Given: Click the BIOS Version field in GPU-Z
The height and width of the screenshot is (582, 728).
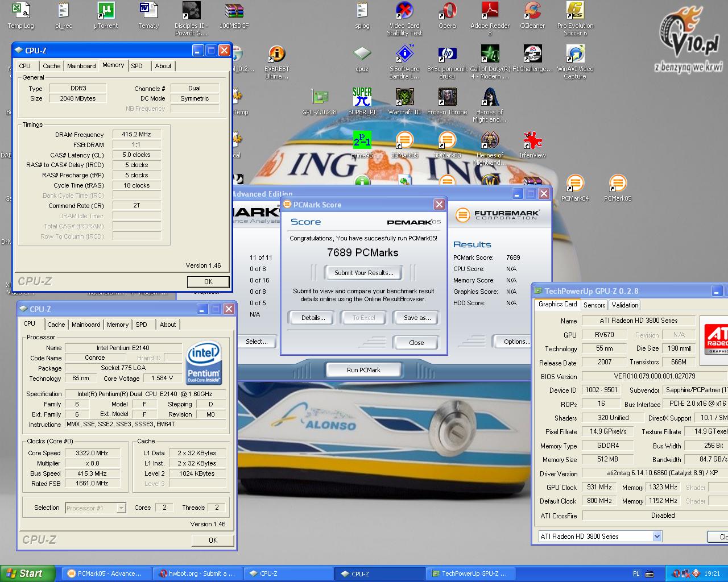Looking at the screenshot, I should coord(654,376).
